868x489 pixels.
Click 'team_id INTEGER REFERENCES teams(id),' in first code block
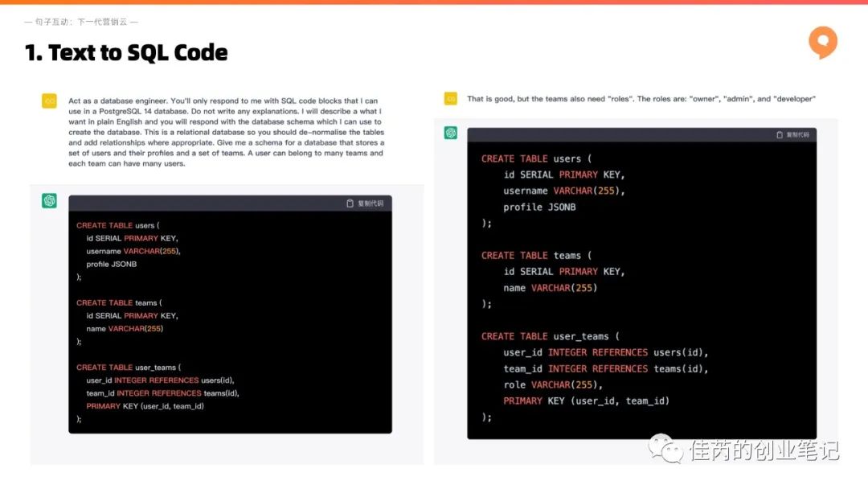pos(162,393)
